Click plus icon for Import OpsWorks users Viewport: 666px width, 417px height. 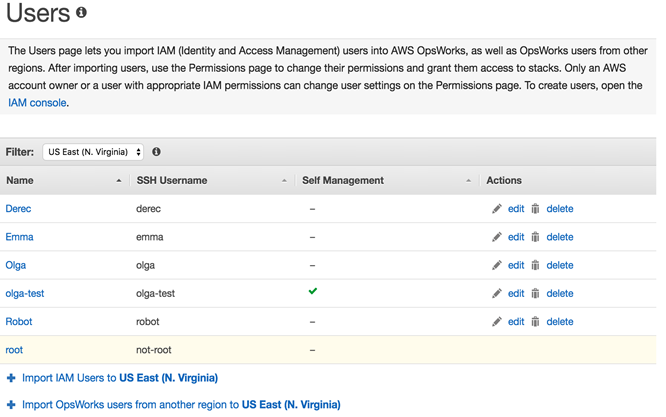(11, 405)
